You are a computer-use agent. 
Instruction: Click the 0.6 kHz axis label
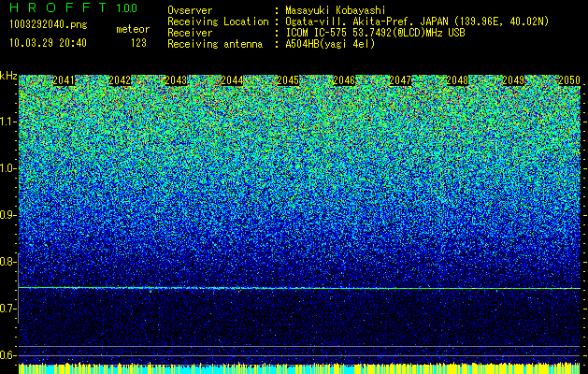coord(7,355)
